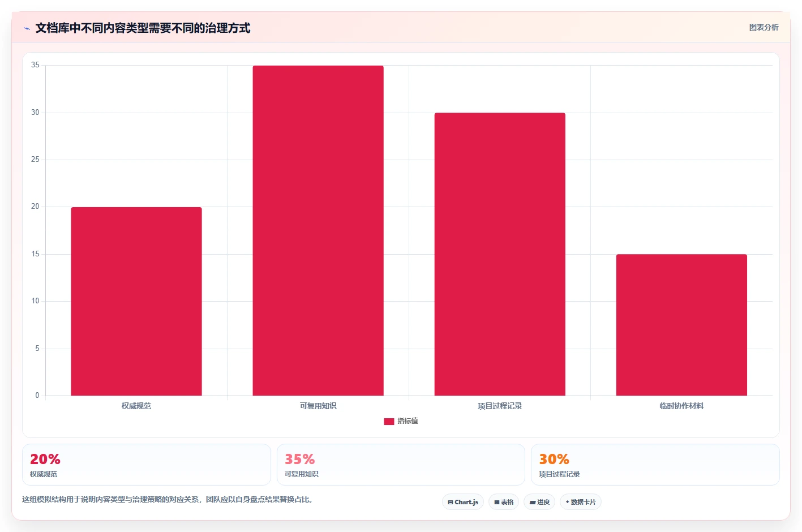Open the 30% 项目过程记录 stat card
The height and width of the screenshot is (532, 802).
click(x=655, y=465)
